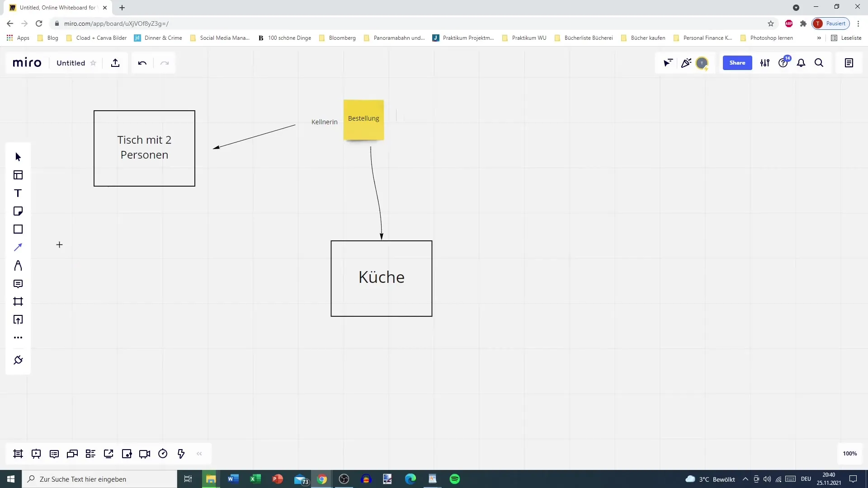Select the text tool in sidebar
Screen dimensions: 868x488
click(18, 192)
